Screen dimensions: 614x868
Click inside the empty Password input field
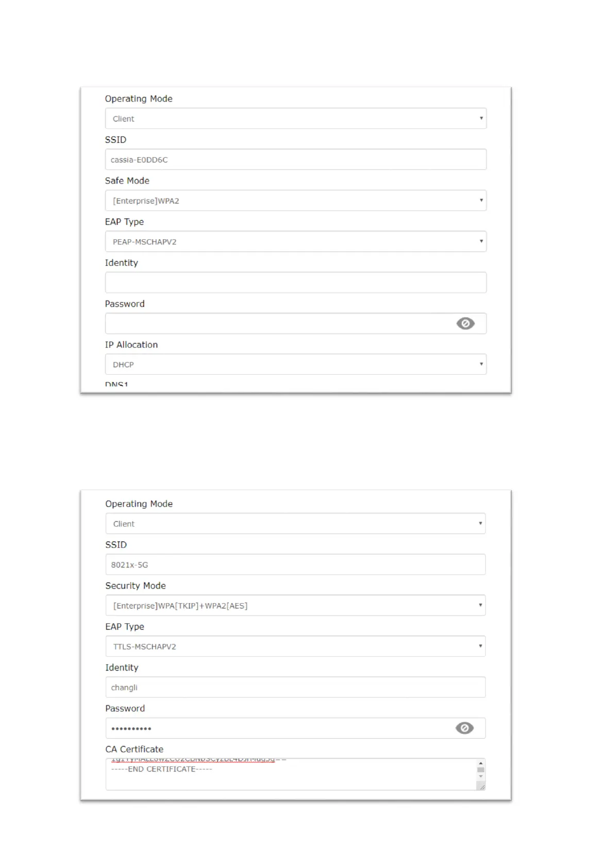coord(278,324)
